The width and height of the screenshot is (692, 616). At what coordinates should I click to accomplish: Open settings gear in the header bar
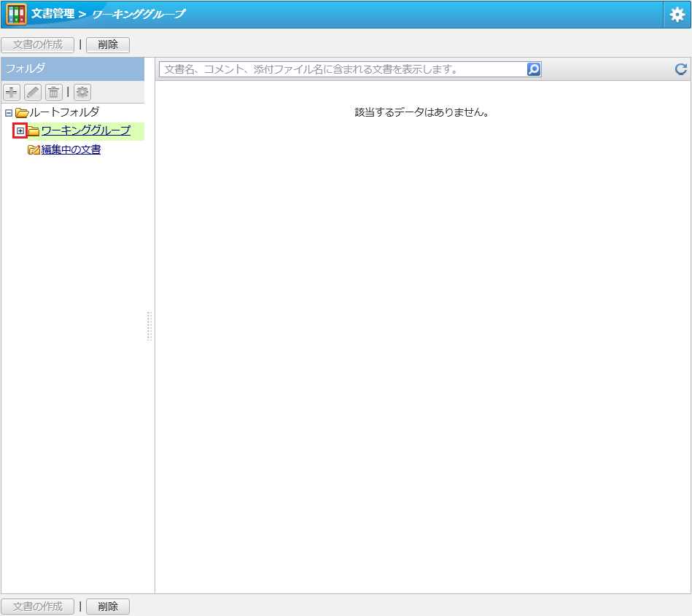[677, 15]
